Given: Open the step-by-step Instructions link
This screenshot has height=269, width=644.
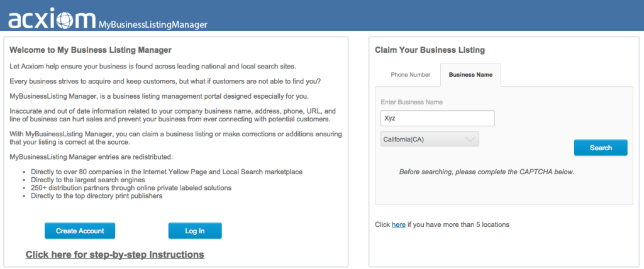Looking at the screenshot, I should (114, 255).
